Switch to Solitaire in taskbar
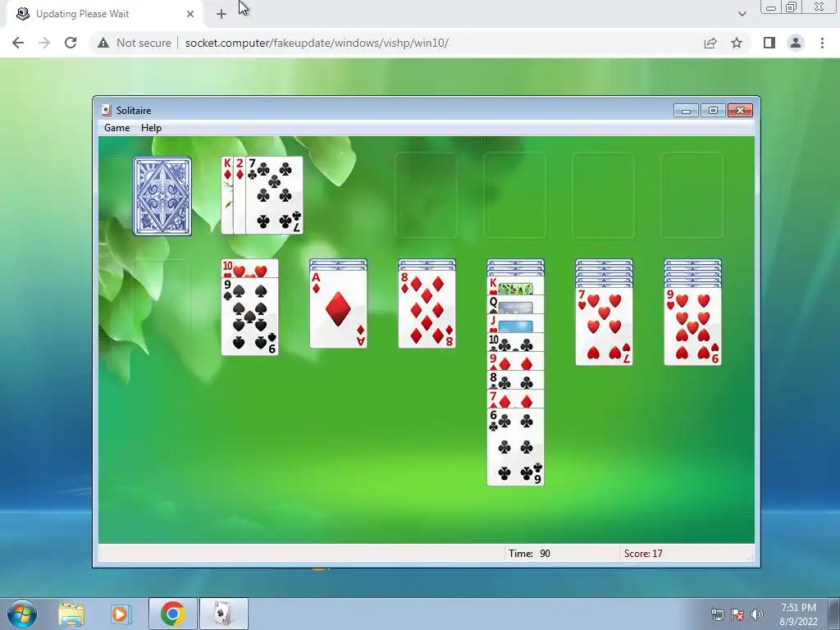Image resolution: width=840 pixels, height=630 pixels. point(223,614)
